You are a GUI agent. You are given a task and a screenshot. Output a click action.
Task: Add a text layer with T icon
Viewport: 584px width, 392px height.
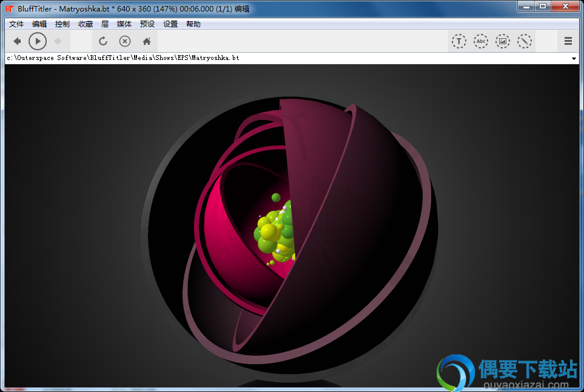[459, 41]
